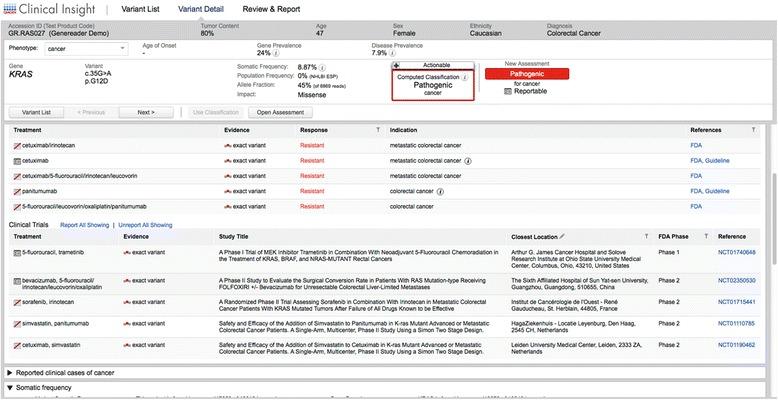Click the Open Assessment button
Viewport: 778px width, 400px height.
tap(280, 112)
